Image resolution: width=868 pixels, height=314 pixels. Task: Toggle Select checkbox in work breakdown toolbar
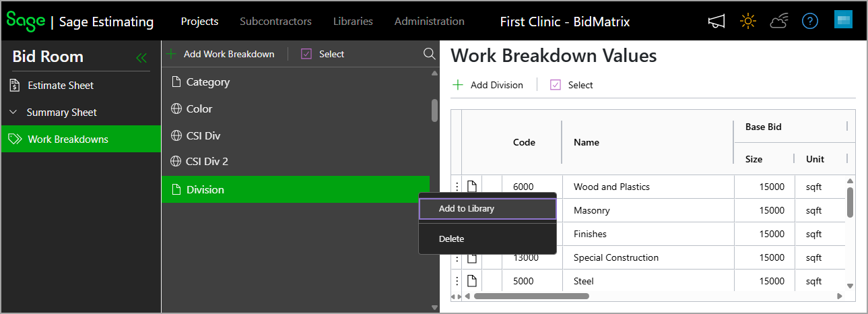pos(306,54)
